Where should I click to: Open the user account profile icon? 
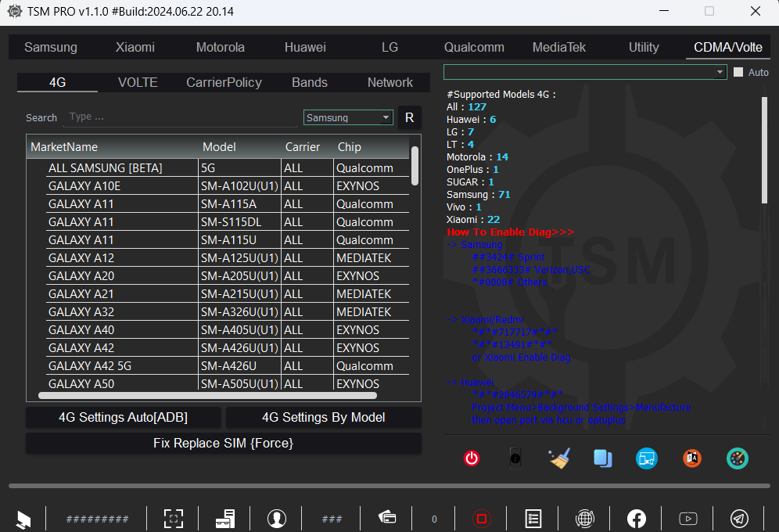[x=277, y=519]
